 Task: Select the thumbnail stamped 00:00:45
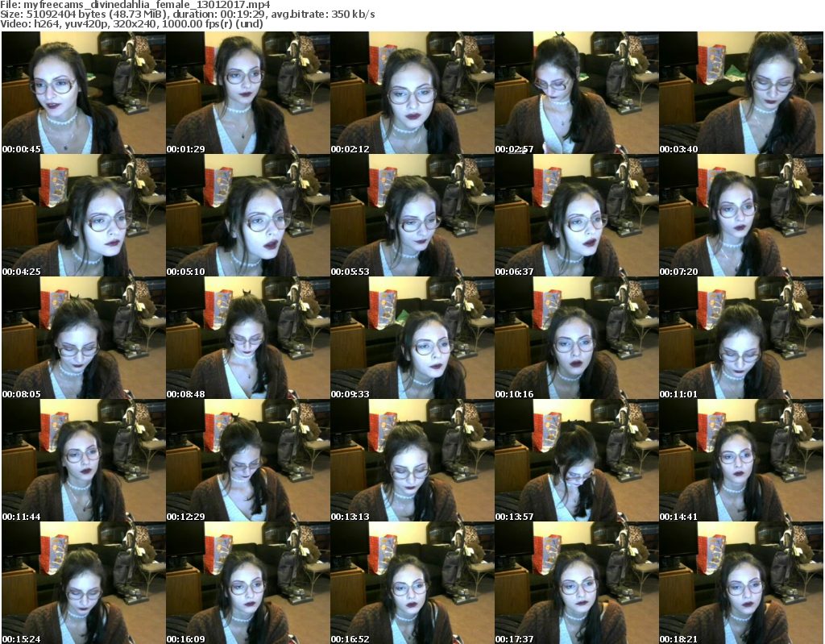tap(84, 93)
